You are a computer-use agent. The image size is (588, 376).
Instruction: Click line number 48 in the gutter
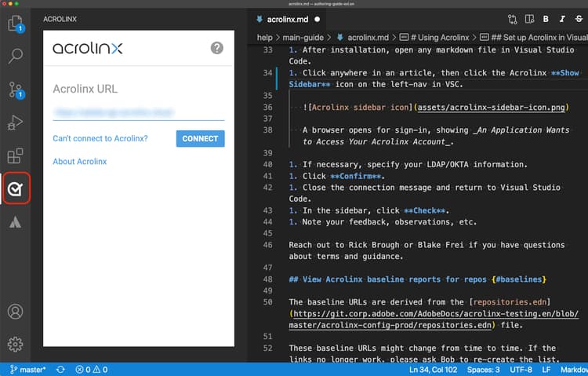pyautogui.click(x=268, y=279)
